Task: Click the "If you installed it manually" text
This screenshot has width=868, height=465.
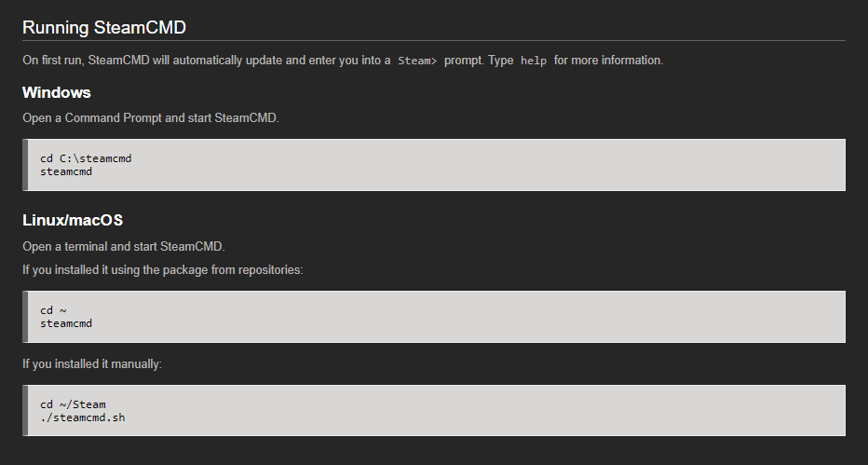Action: click(x=92, y=364)
